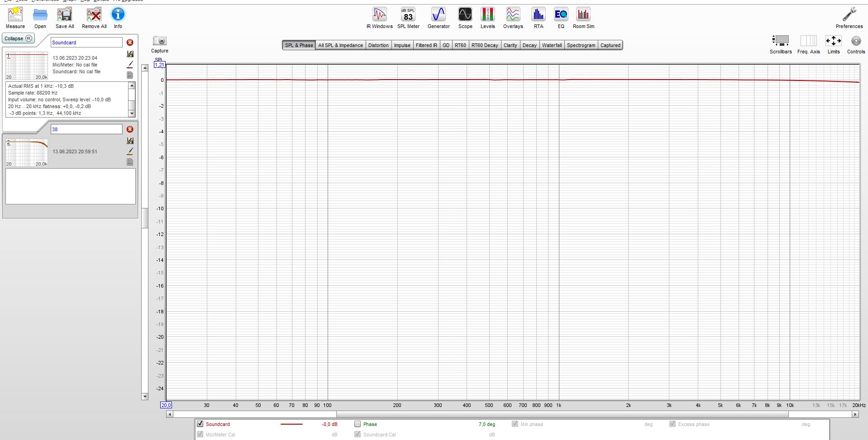The width and height of the screenshot is (868, 440).
Task: Open Preferences
Action: click(849, 18)
